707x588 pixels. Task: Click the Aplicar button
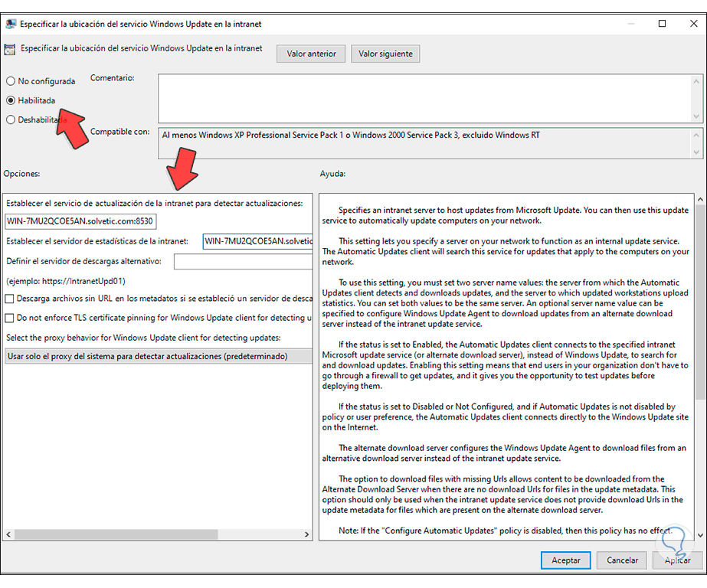(x=678, y=560)
